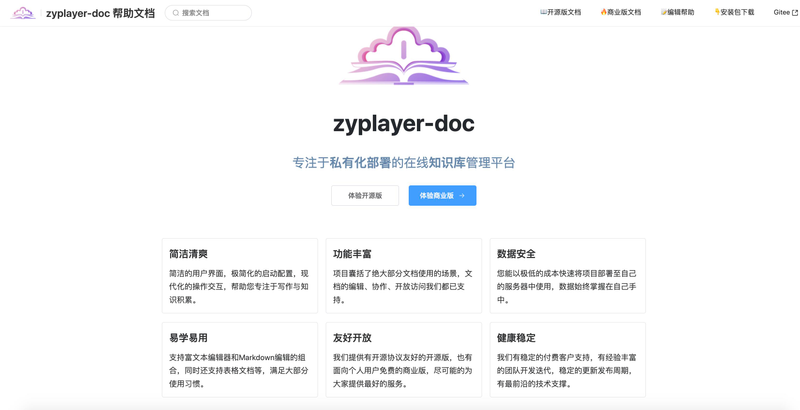Click the 简洁清爽 feature card heading
This screenshot has height=410, width=800.
(x=188, y=254)
